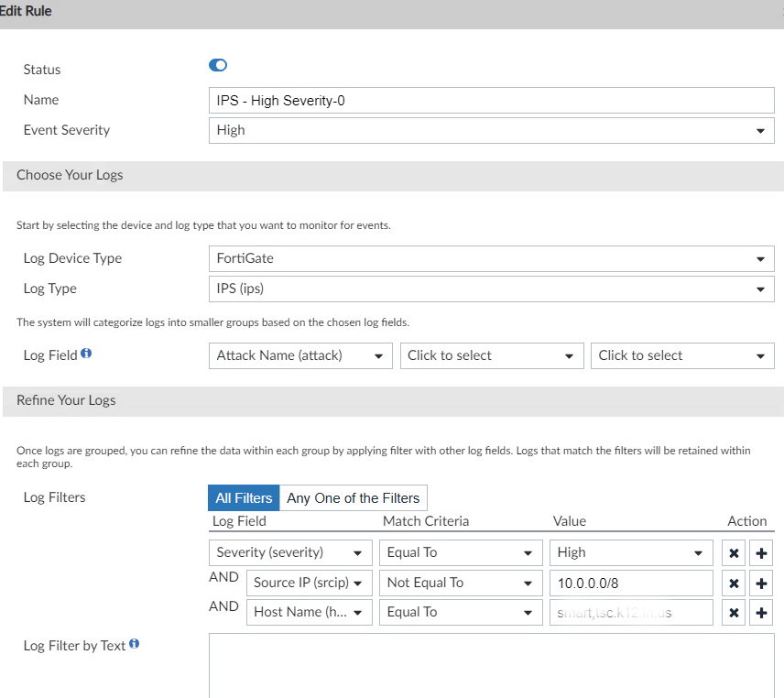Screen dimensions: 784x698
Task: Click the Log Field info icon
Action: [x=86, y=354]
